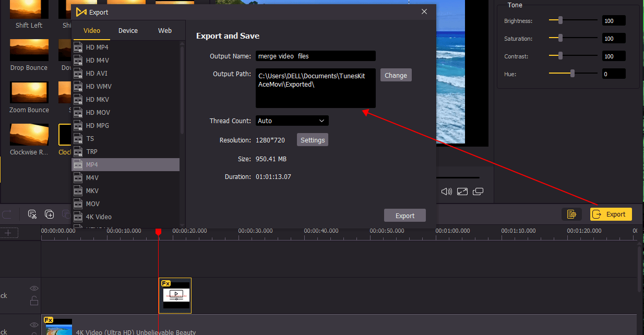644x335 pixels.
Task: Pick HD MPG export format
Action: 125,125
